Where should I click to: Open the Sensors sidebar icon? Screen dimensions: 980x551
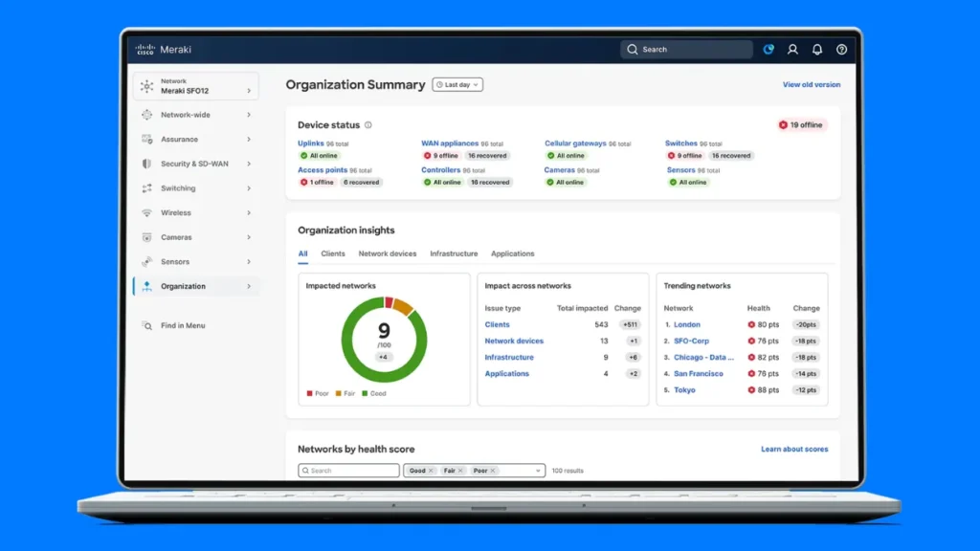pos(146,261)
